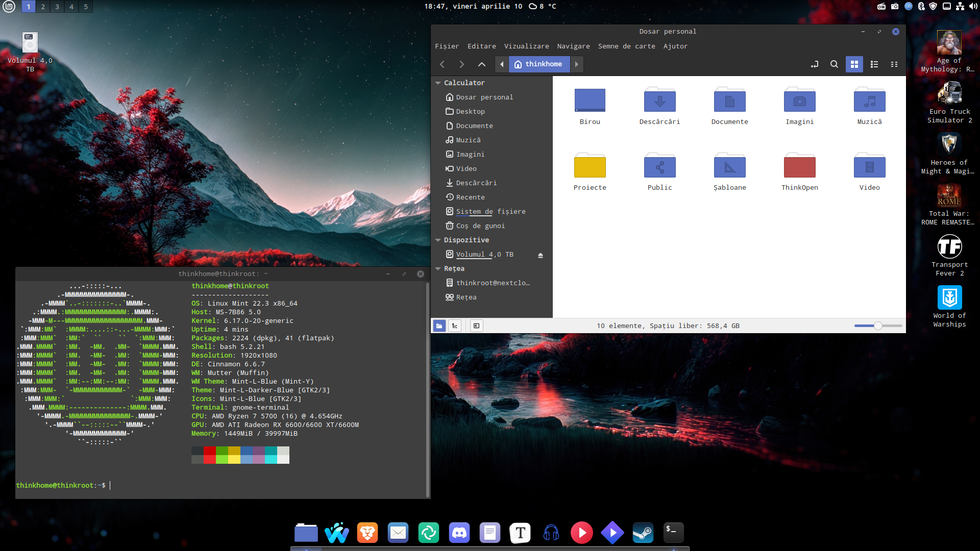Eject the Volumul 4,0 TB device
The height and width of the screenshot is (551, 980).
pos(541,255)
